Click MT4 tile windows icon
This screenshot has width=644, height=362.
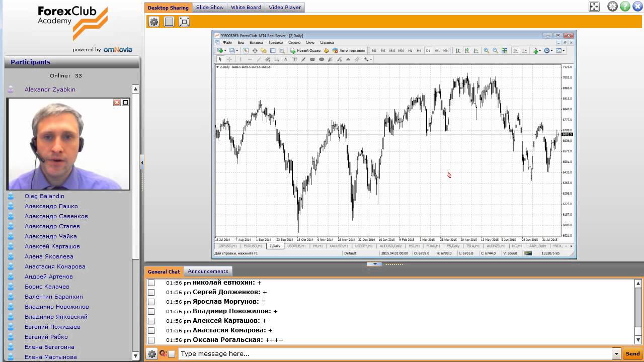(x=504, y=50)
